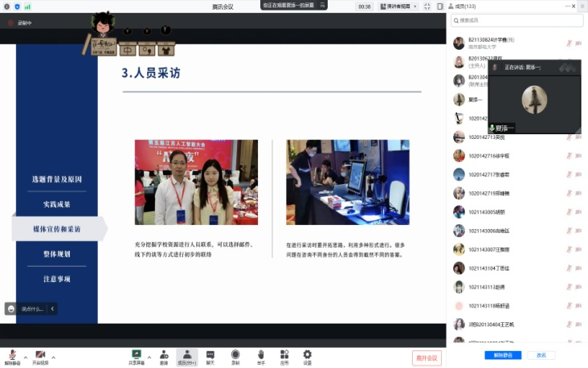
Task: Click the 改名 rename button
Action: pyautogui.click(x=541, y=355)
